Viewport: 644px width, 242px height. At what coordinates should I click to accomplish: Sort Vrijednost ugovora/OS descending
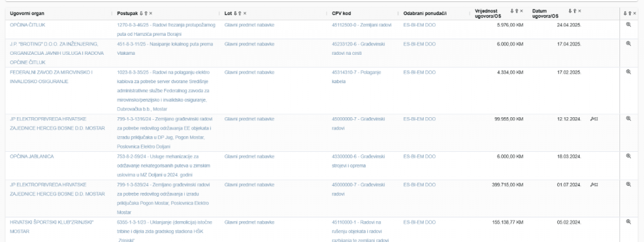(x=512, y=11)
